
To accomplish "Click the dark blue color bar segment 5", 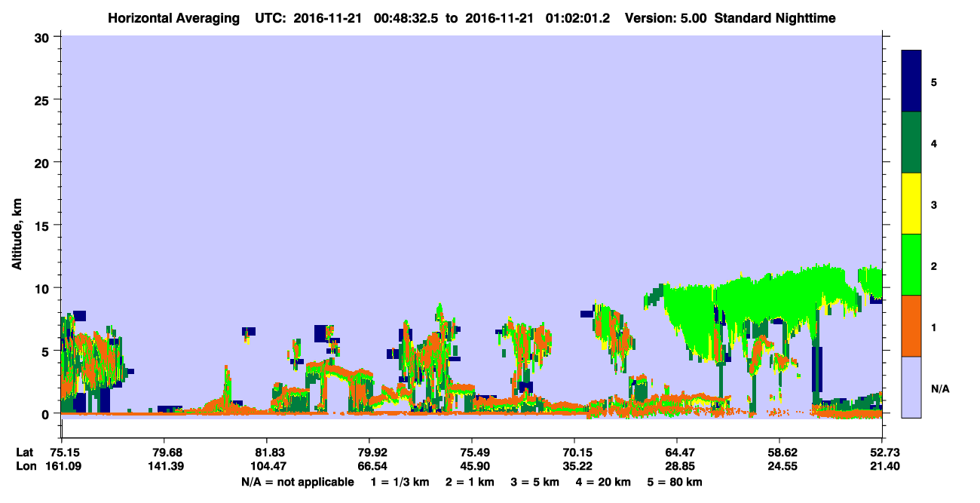I will 911,81.
